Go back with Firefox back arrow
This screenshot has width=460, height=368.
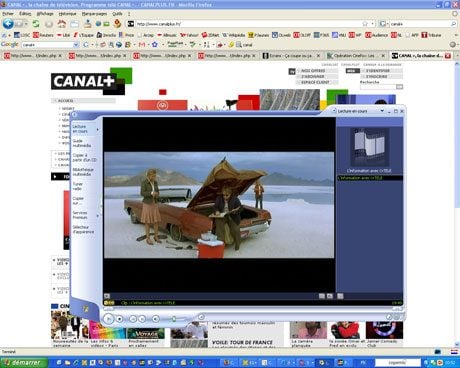pyautogui.click(x=8, y=24)
